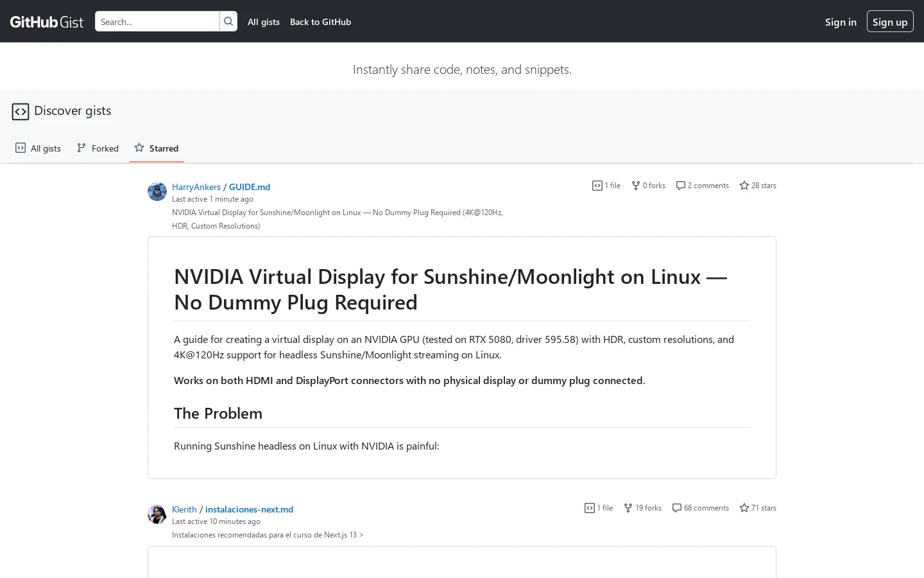This screenshot has width=924, height=578.
Task: Select the Starred tab
Action: click(157, 148)
